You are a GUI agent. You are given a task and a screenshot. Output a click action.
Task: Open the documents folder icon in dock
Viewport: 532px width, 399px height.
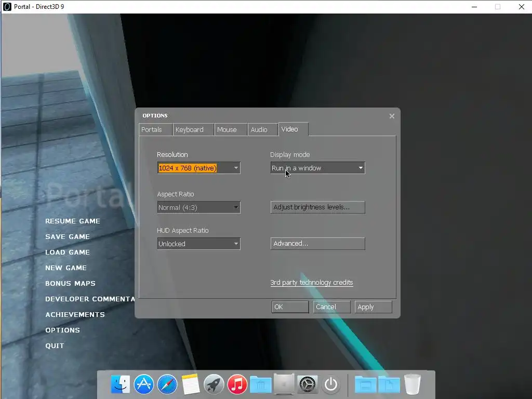coord(389,385)
